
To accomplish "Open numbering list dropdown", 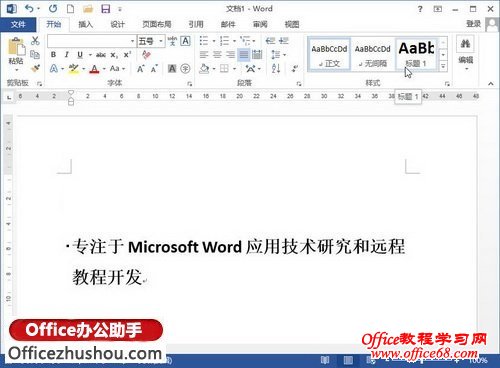I will [x=234, y=41].
